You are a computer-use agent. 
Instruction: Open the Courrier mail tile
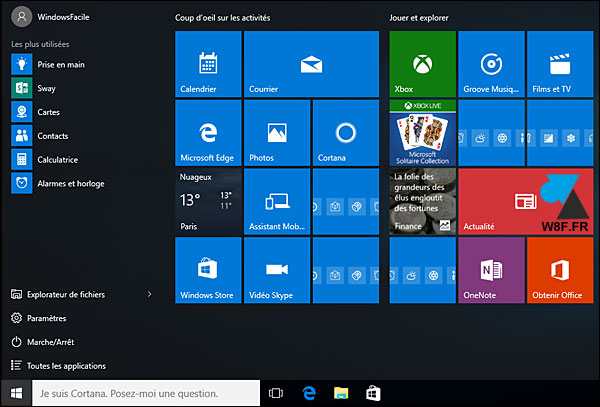tap(311, 64)
